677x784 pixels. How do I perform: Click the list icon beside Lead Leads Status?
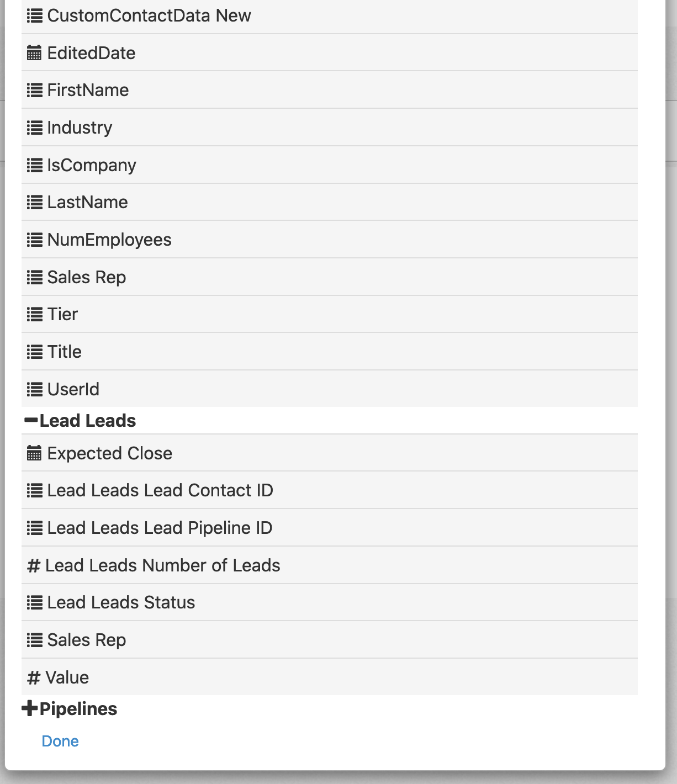click(x=34, y=602)
